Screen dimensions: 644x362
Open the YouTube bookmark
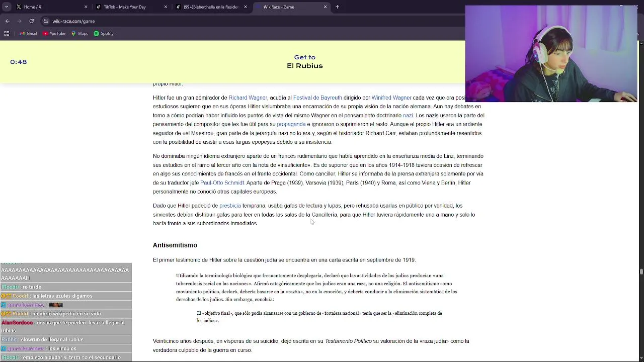(54, 34)
